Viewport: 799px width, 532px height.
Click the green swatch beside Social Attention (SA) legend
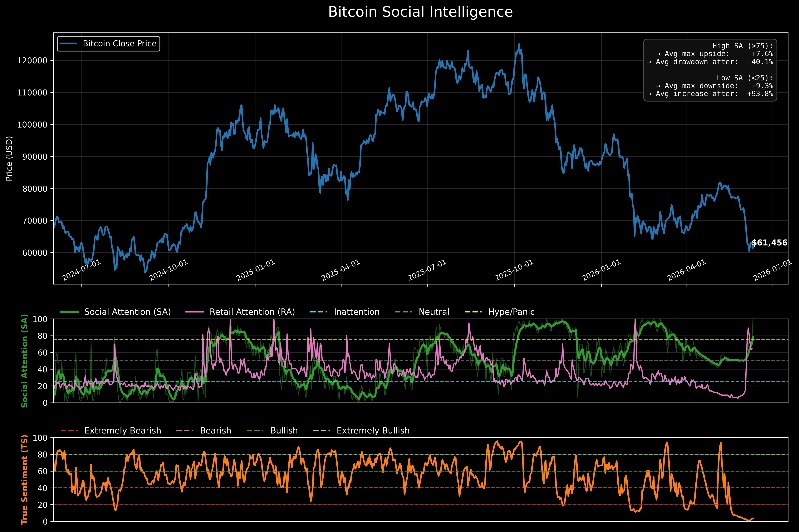tap(69, 312)
